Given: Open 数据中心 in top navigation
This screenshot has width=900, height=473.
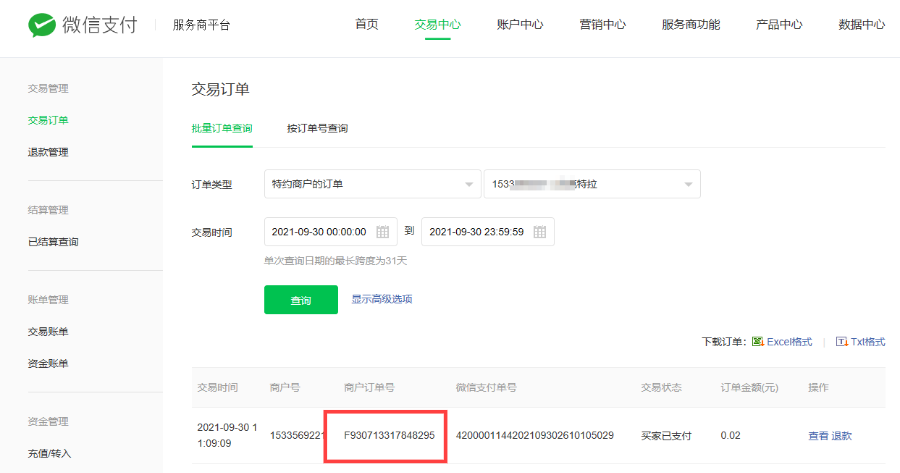Looking at the screenshot, I should pyautogui.click(x=861, y=25).
